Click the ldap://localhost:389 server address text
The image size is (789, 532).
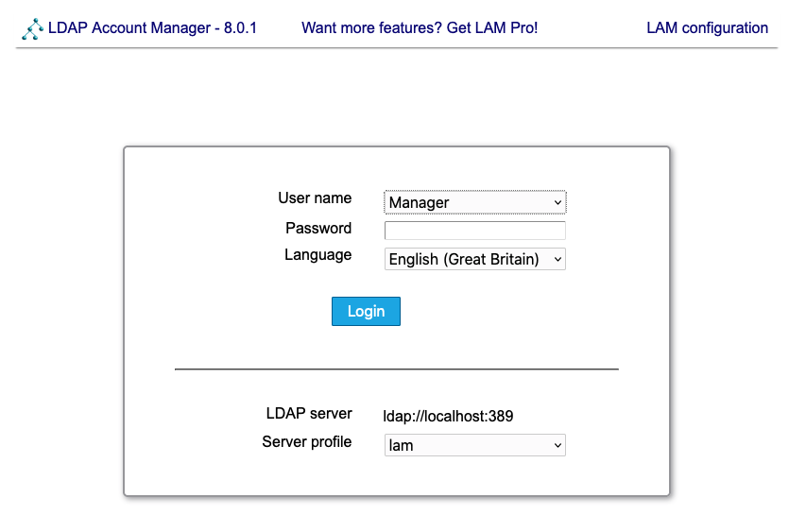coord(448,416)
